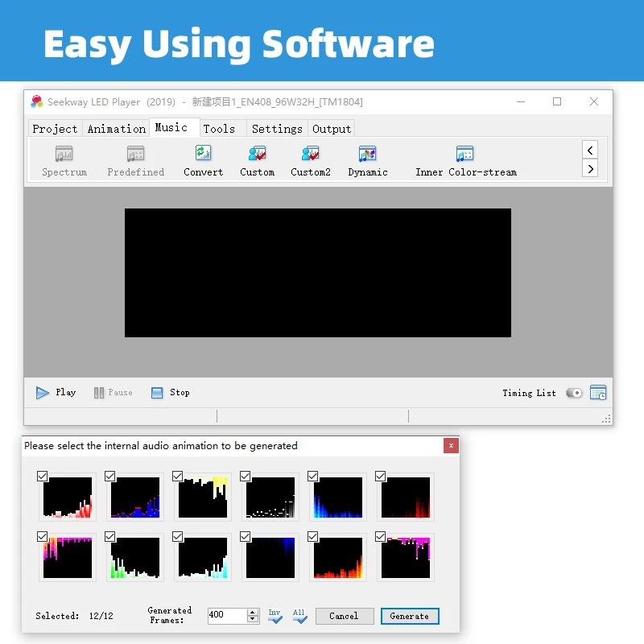Uncheck the magenta-orange hanging animation checkbox

click(43, 536)
